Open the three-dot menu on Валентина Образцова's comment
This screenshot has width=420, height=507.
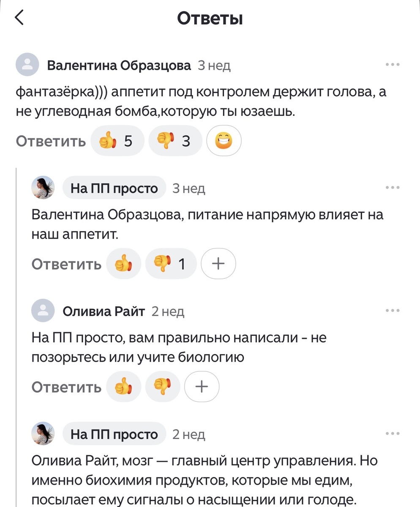point(393,64)
